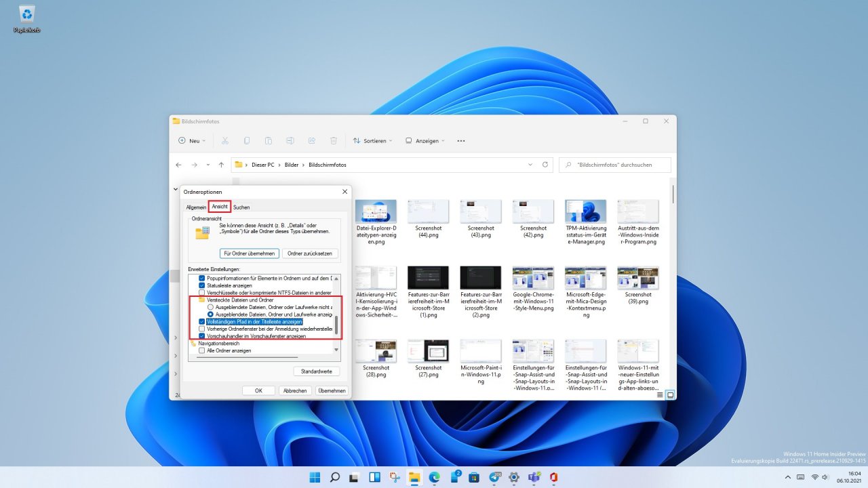
Task: Open the Neu dropdown in Explorer
Action: point(193,141)
